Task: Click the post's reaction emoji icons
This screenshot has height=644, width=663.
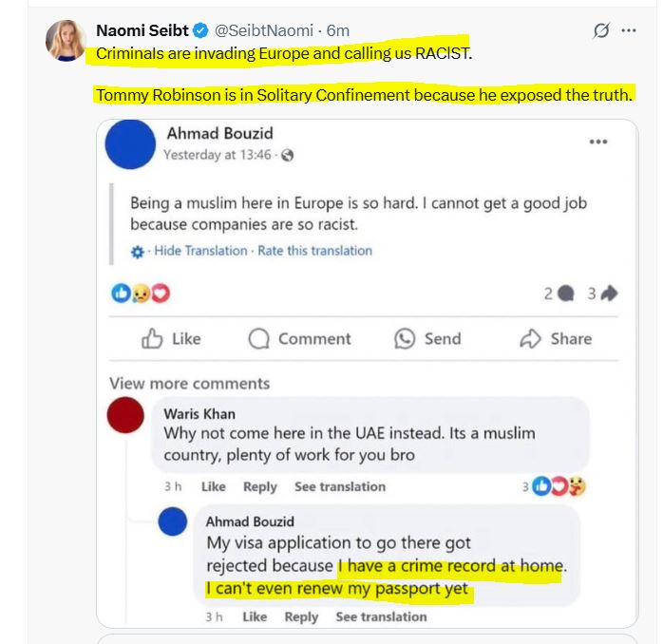Action: (x=140, y=294)
